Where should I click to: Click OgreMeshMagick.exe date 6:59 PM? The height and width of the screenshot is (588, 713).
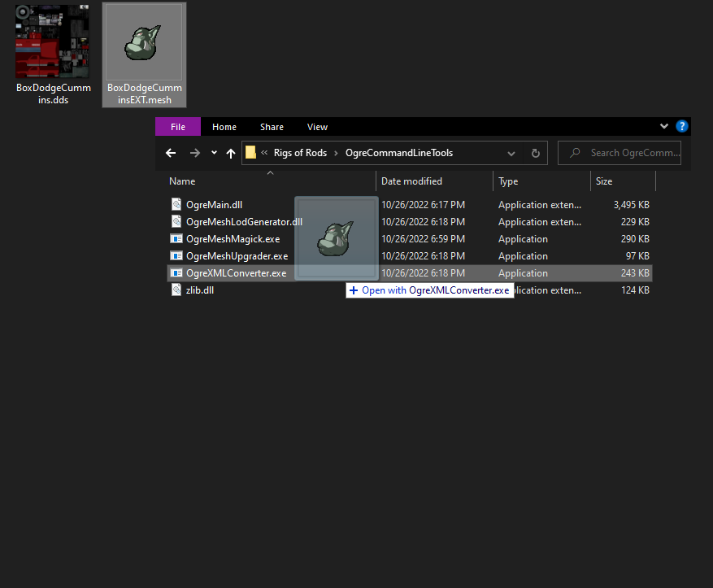pos(423,239)
